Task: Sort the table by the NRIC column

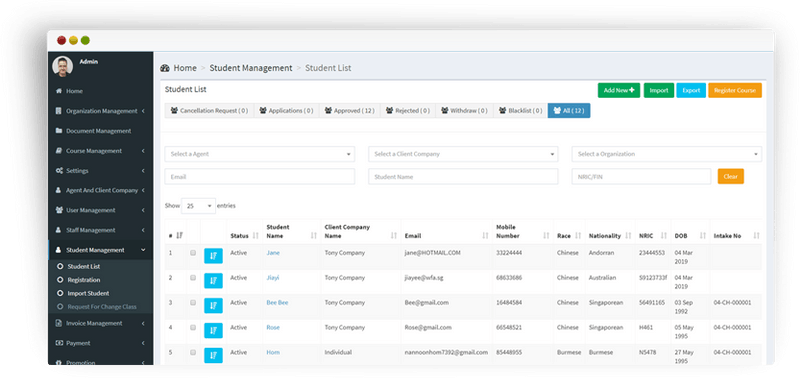Action: tap(664, 236)
